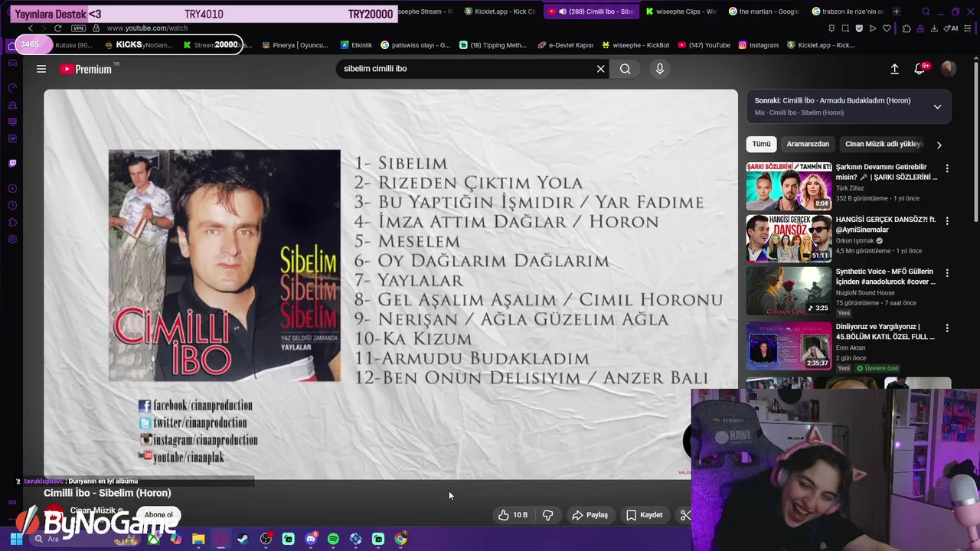This screenshot has height=551, width=980.
Task: Open the Türk Zillaz channel link
Action: coord(850,188)
